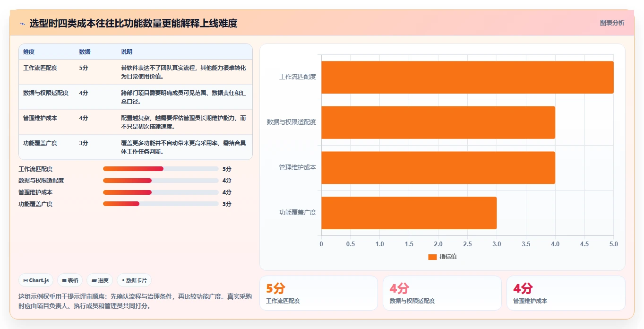The width and height of the screenshot is (644, 329).
Task: Click the 2.5 x-axis tick label
Action: coord(467,244)
